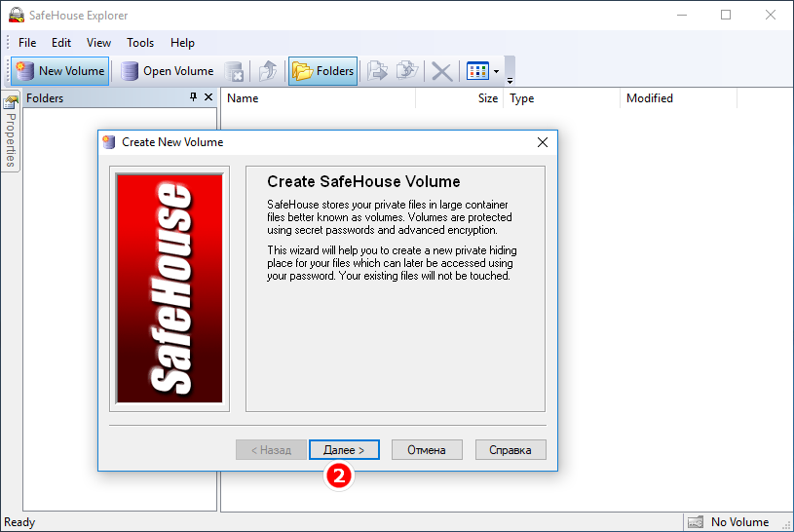This screenshot has height=532, width=794.
Task: Sort by Size column header
Action: coord(459,98)
